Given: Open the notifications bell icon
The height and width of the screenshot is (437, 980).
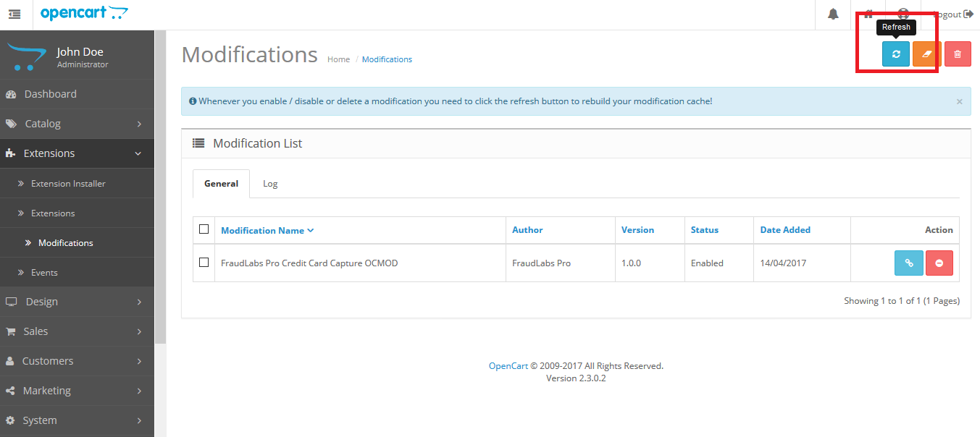Looking at the screenshot, I should tap(833, 14).
